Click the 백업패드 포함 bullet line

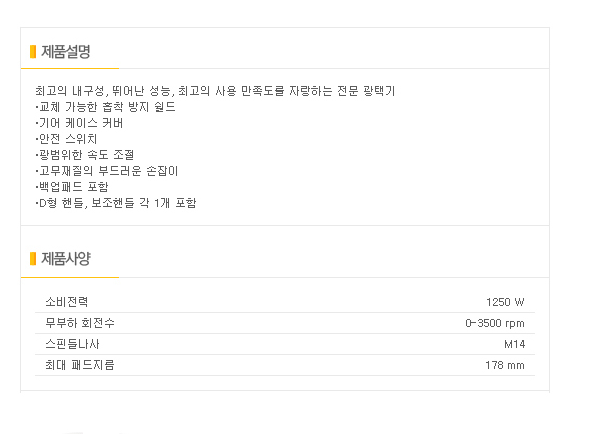(72, 187)
